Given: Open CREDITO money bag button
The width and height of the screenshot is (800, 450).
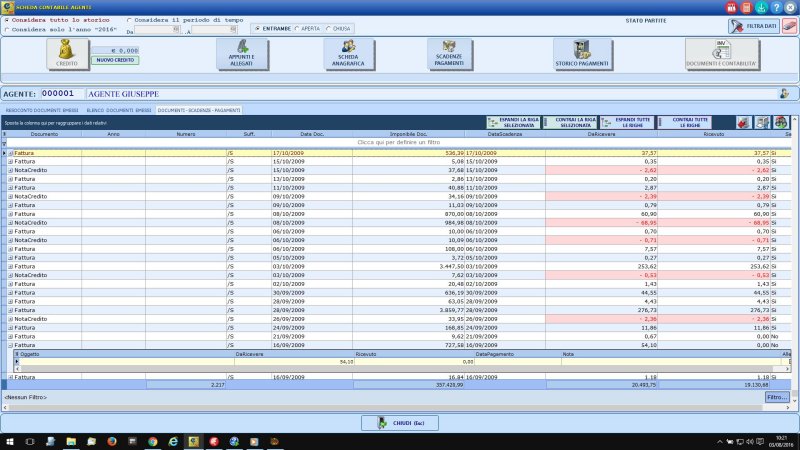Looking at the screenshot, I should point(67,54).
